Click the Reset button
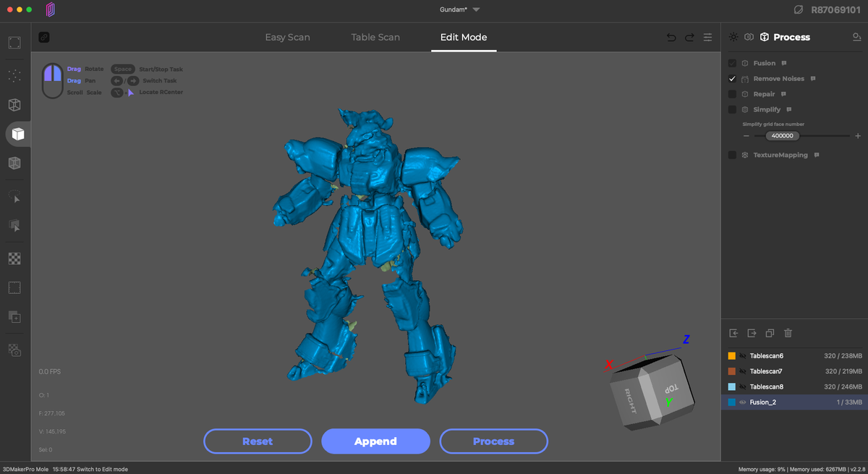This screenshot has height=474, width=868. click(258, 441)
